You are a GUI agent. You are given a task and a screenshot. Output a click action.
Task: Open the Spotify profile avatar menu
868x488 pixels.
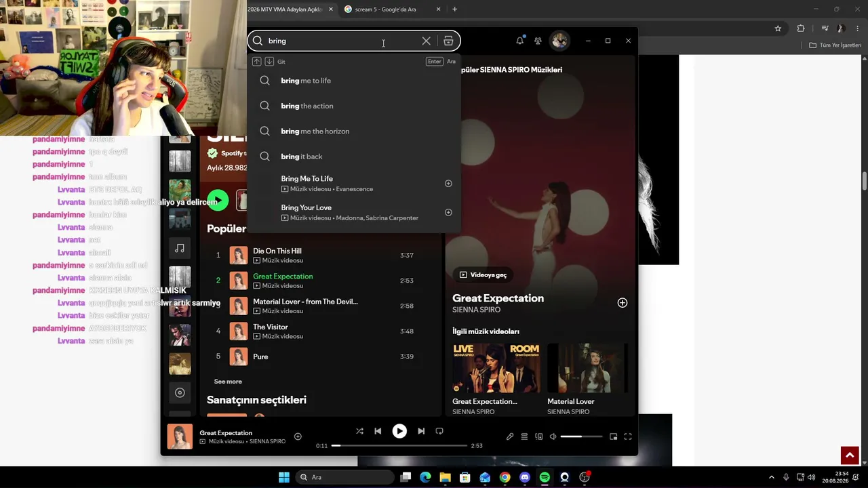coord(559,41)
